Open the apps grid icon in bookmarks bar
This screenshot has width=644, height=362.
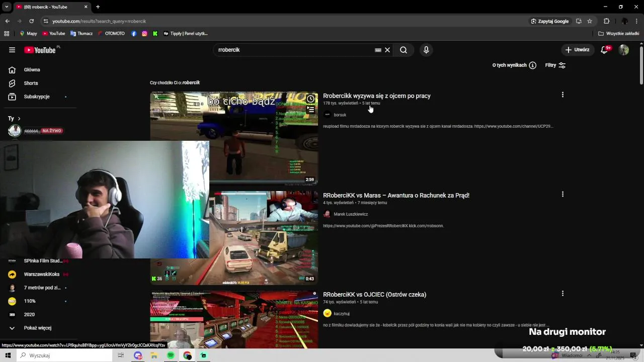click(x=7, y=34)
